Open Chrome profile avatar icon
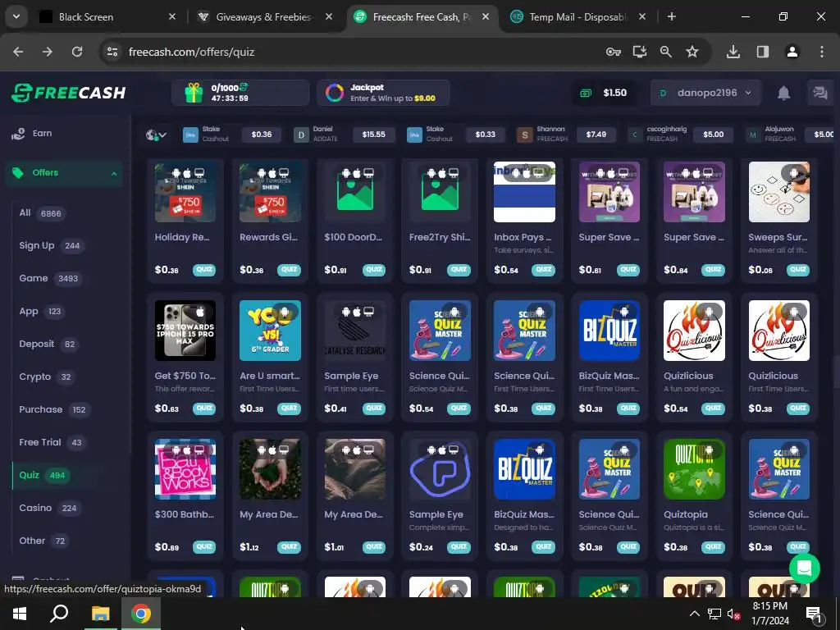 coord(792,52)
